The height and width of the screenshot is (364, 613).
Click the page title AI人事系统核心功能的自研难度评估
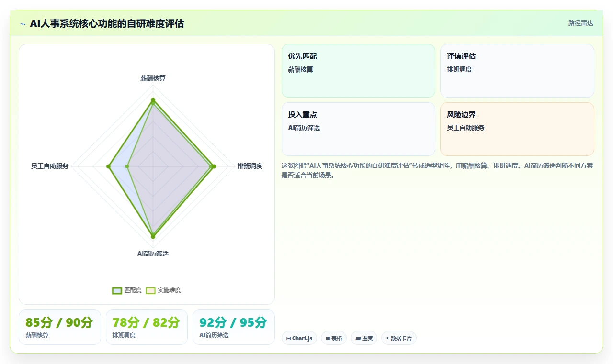pyautogui.click(x=107, y=23)
